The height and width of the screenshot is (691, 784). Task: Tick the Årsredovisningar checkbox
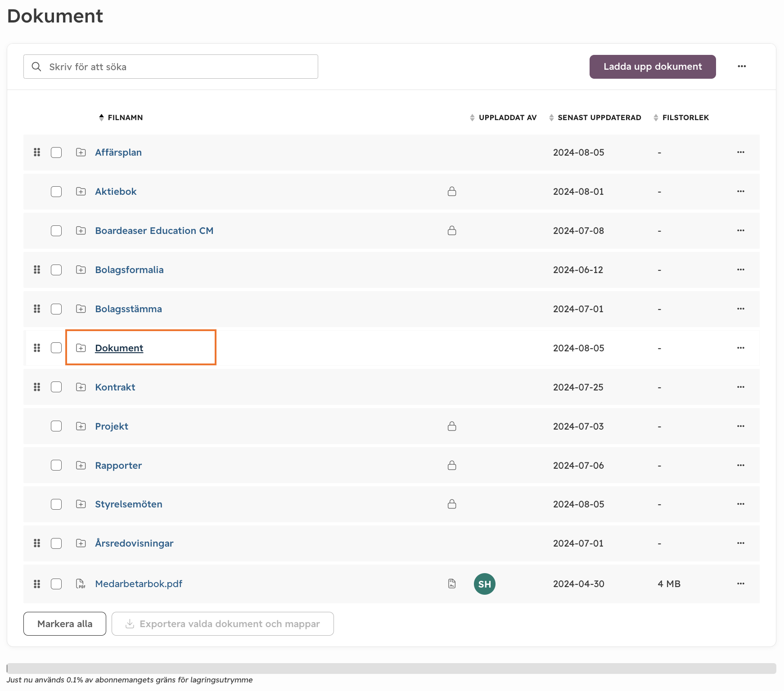pos(56,543)
